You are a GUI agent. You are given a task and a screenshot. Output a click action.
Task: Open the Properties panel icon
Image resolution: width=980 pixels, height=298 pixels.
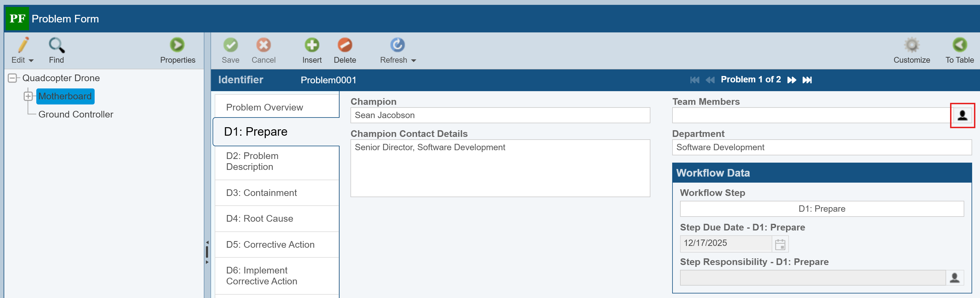(177, 45)
